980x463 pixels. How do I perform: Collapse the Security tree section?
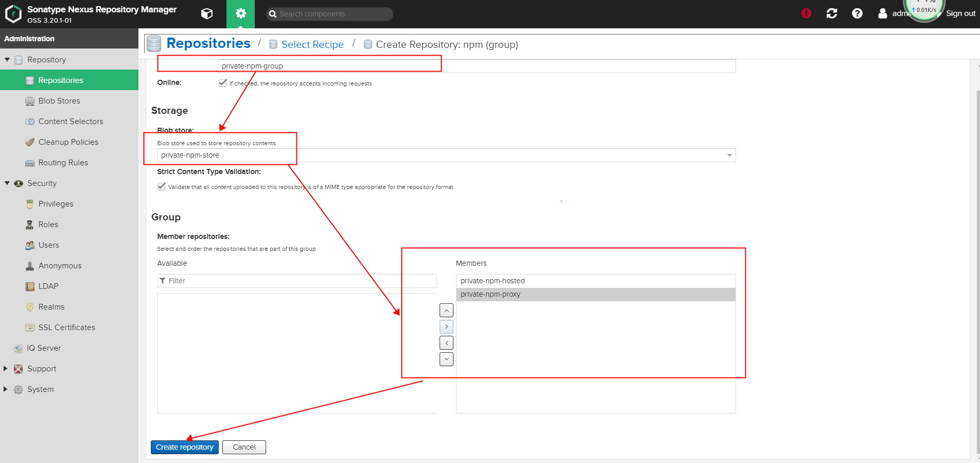pyautogui.click(x=7, y=183)
